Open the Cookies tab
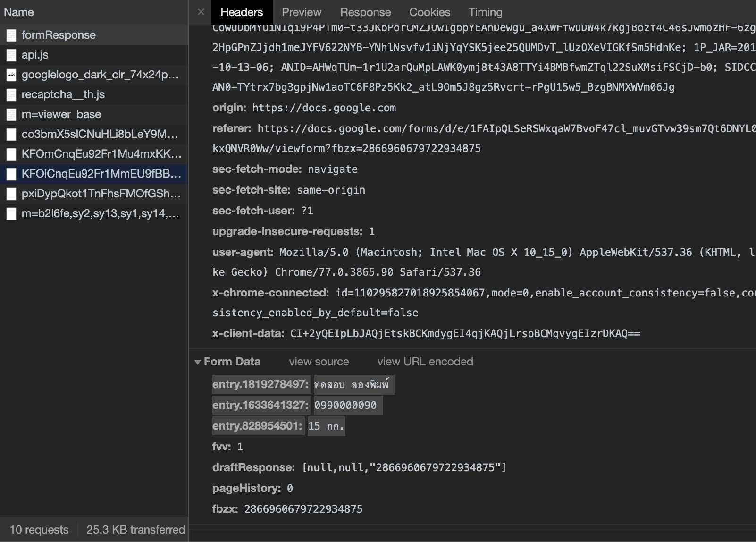 coord(430,12)
